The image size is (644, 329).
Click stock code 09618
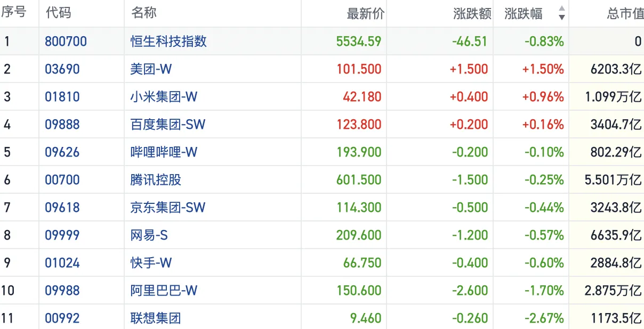62,207
